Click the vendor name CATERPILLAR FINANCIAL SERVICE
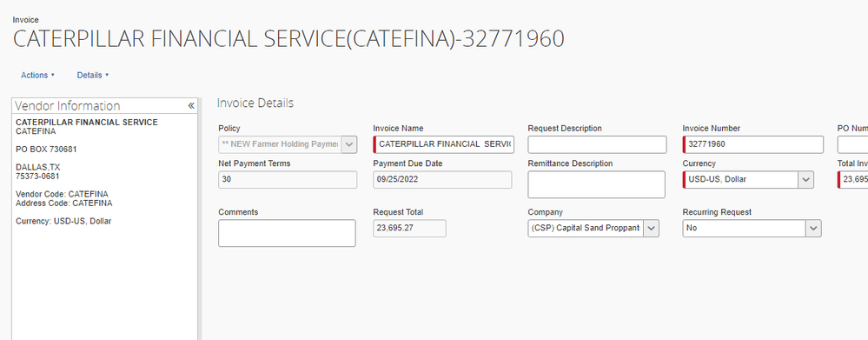868x340 pixels. point(87,123)
